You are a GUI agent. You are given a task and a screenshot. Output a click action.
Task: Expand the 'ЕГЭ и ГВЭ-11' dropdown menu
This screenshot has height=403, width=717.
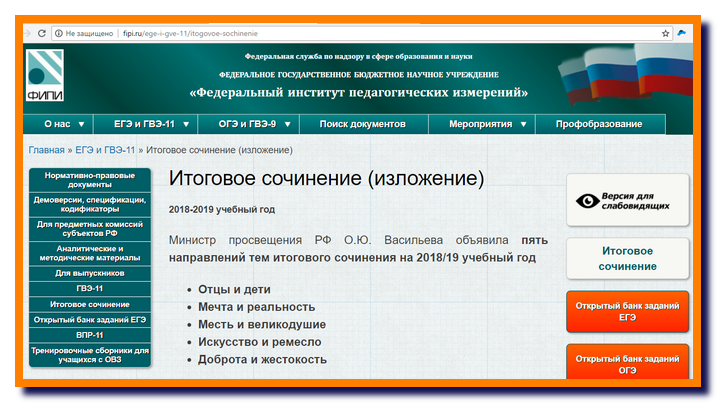(147, 124)
